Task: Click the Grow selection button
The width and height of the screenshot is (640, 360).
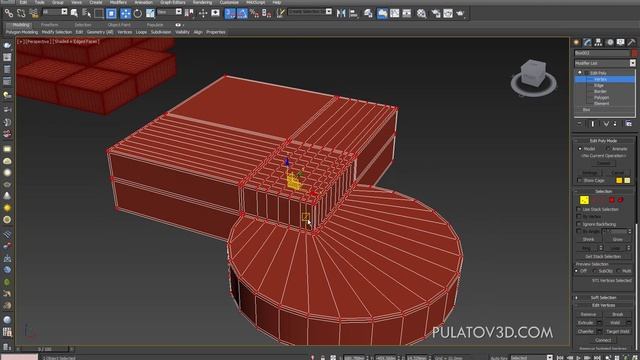Action: click(618, 239)
